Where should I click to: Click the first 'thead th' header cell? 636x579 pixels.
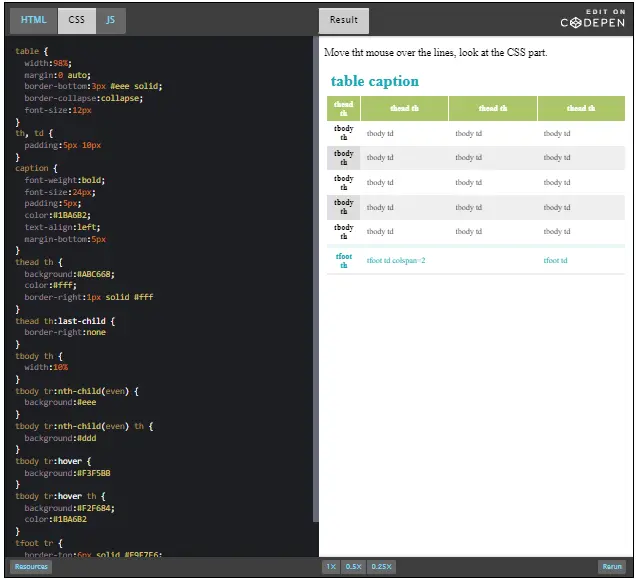(344, 109)
